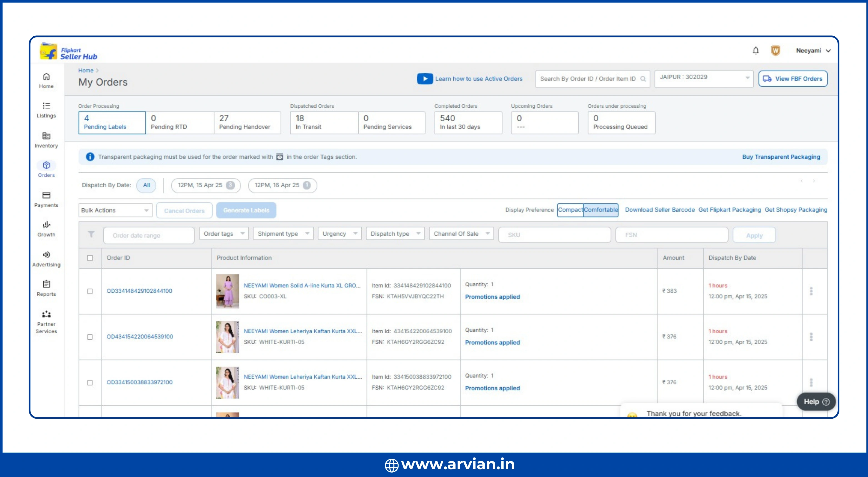Open the Shipment type filter dropdown
The image size is (868, 477).
click(x=283, y=234)
